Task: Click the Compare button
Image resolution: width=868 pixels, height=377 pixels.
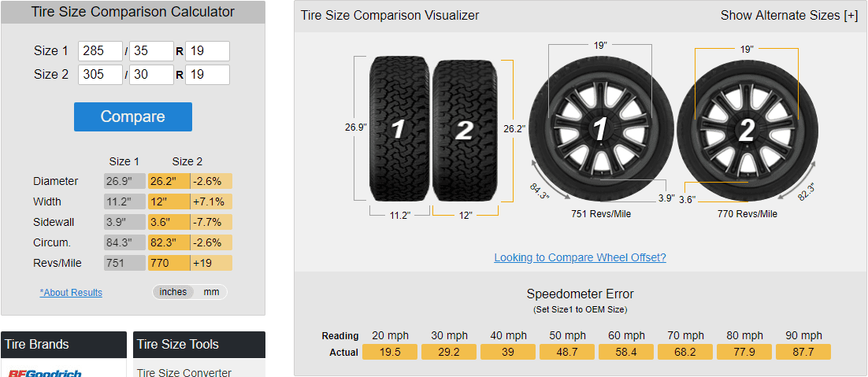Action: click(133, 116)
